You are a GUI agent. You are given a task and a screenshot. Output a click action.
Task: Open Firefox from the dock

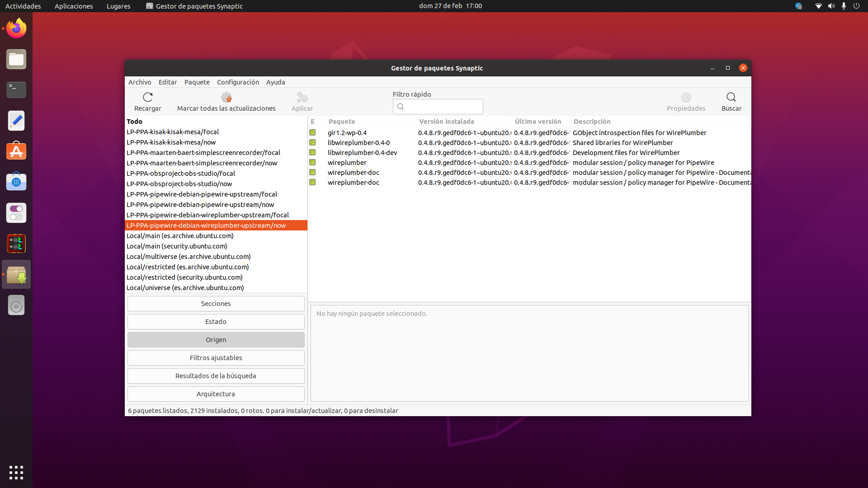point(16,28)
